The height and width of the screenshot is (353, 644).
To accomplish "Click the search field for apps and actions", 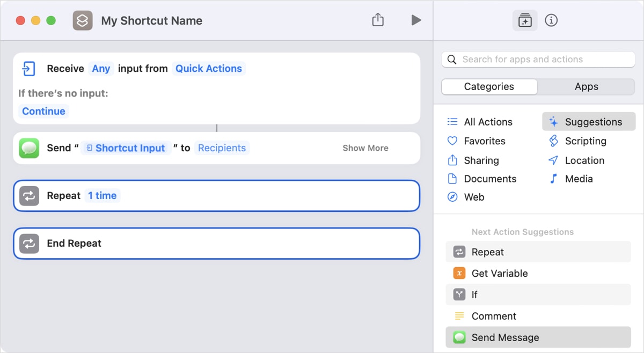I will point(537,59).
